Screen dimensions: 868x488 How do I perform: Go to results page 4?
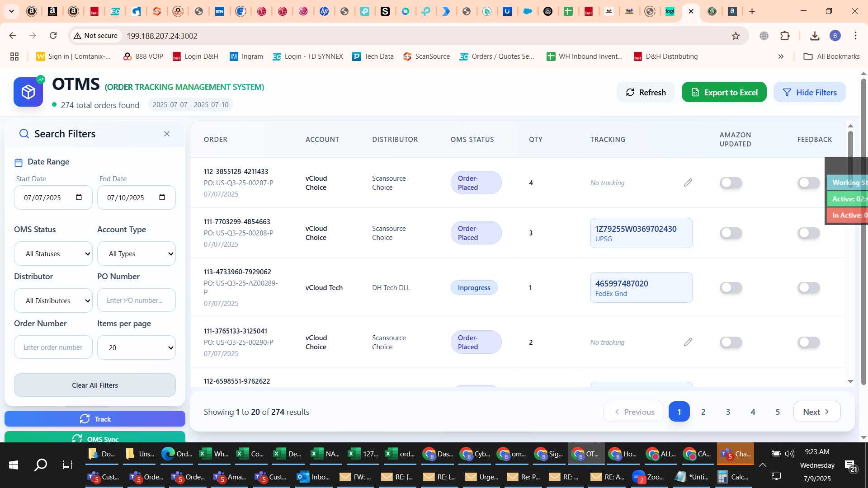[753, 412]
